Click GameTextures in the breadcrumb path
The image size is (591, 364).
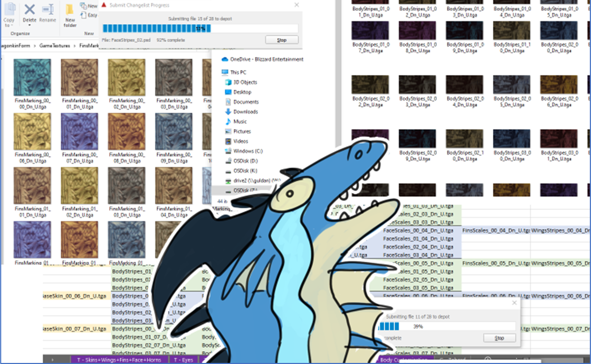click(x=54, y=46)
